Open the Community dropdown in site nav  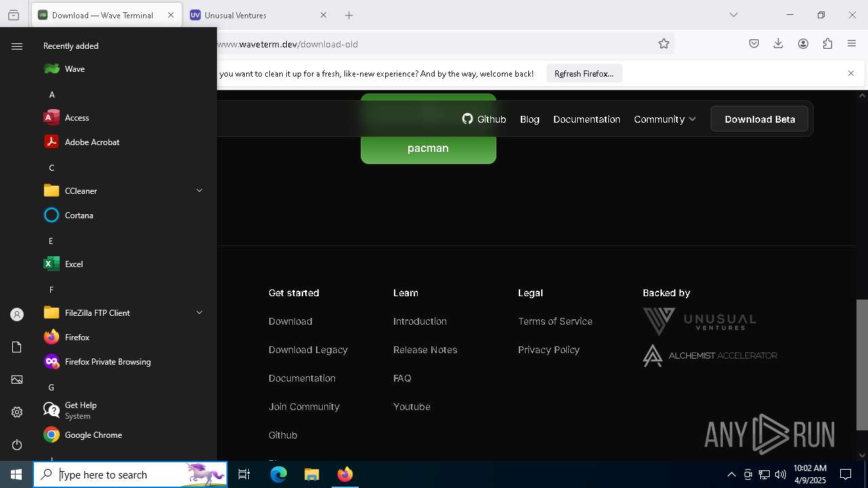pos(665,119)
